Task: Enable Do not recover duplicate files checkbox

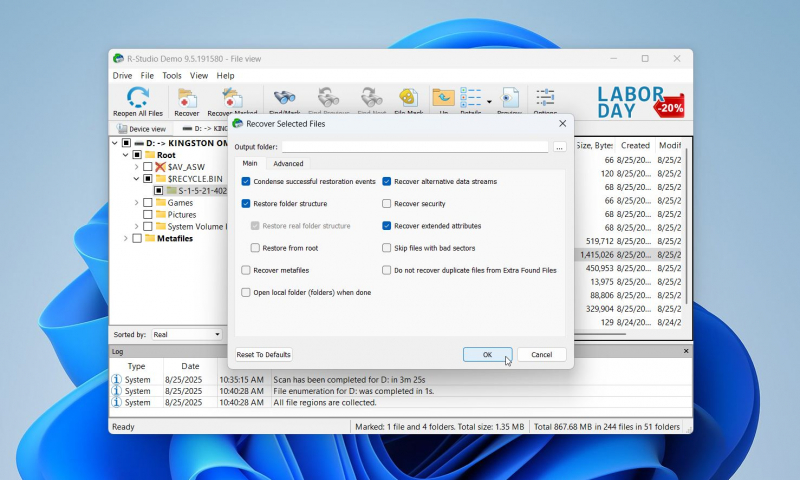Action: 387,270
